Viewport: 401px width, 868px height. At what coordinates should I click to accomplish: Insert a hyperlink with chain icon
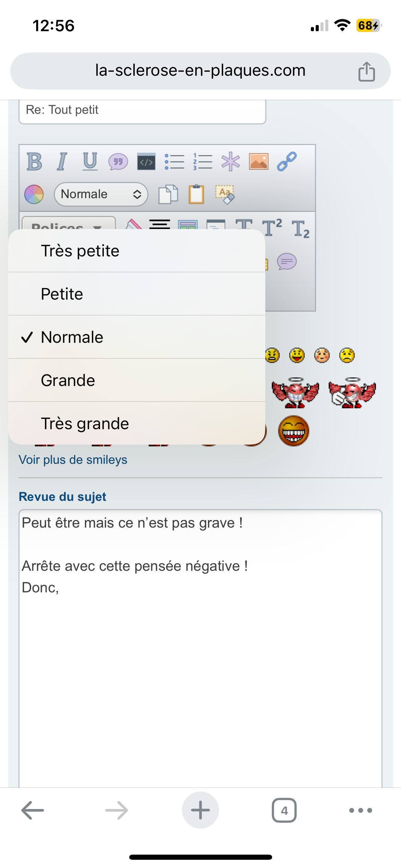(x=287, y=161)
